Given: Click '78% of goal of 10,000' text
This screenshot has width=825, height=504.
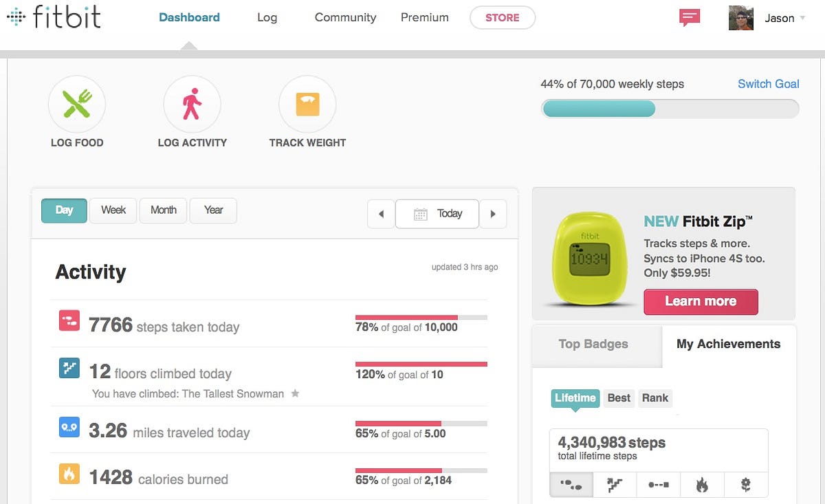Looking at the screenshot, I should tap(406, 327).
